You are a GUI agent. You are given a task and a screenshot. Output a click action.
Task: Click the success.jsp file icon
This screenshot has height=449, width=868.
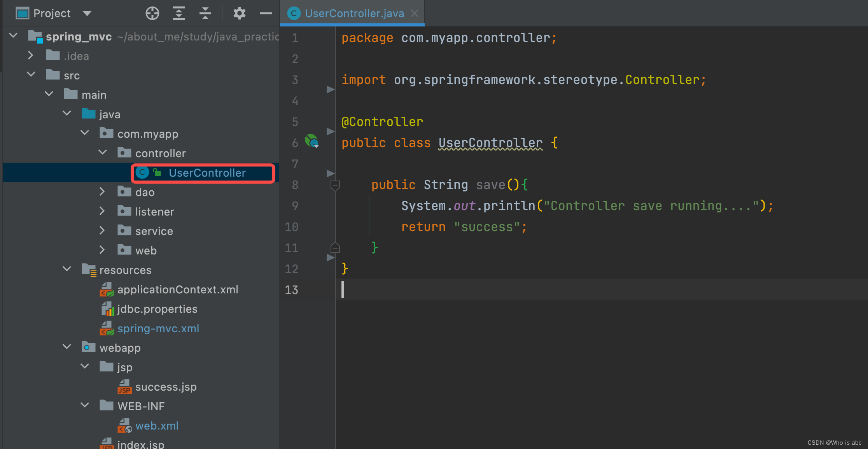pos(124,387)
